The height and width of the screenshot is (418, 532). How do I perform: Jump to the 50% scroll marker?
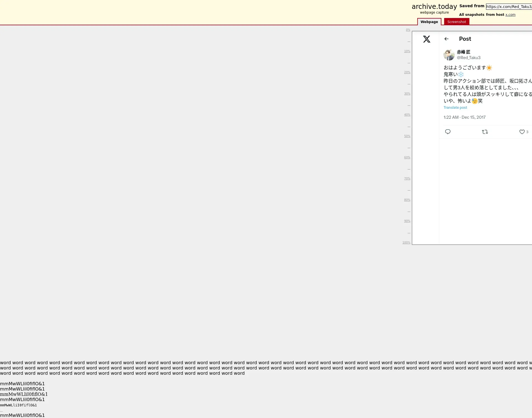point(407,136)
